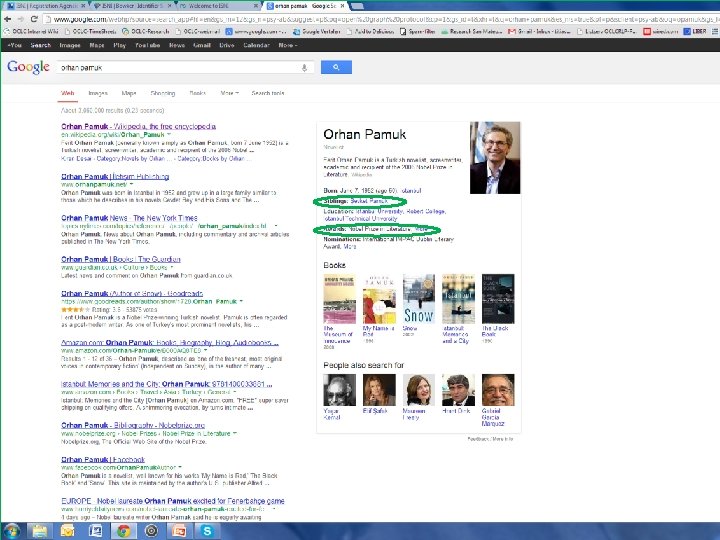The height and width of the screenshot is (540, 720).
Task: Switch to the first ISNI Registration Agency tab
Action: [x=45, y=6]
